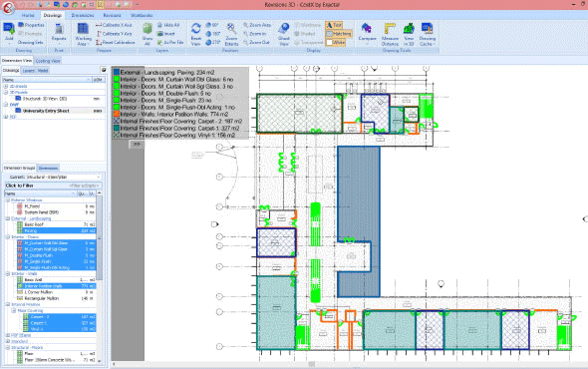Select the Basic Roof dimension row
588x369 pixels.
click(56, 224)
